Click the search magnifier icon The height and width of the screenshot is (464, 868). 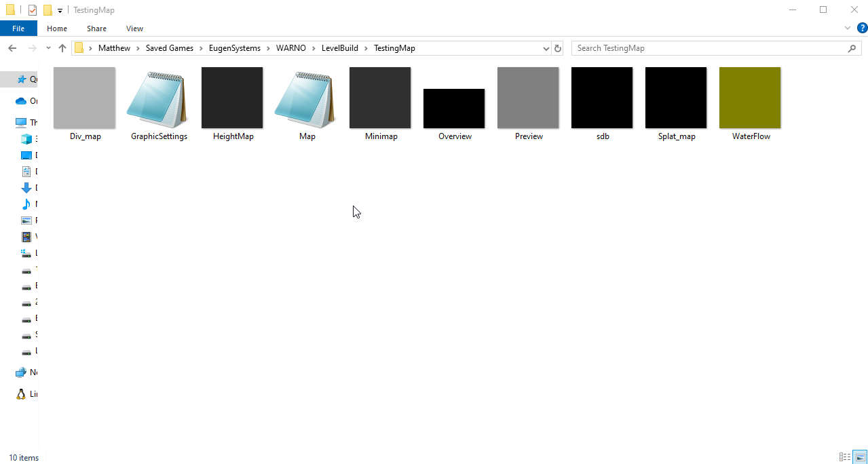pos(852,48)
